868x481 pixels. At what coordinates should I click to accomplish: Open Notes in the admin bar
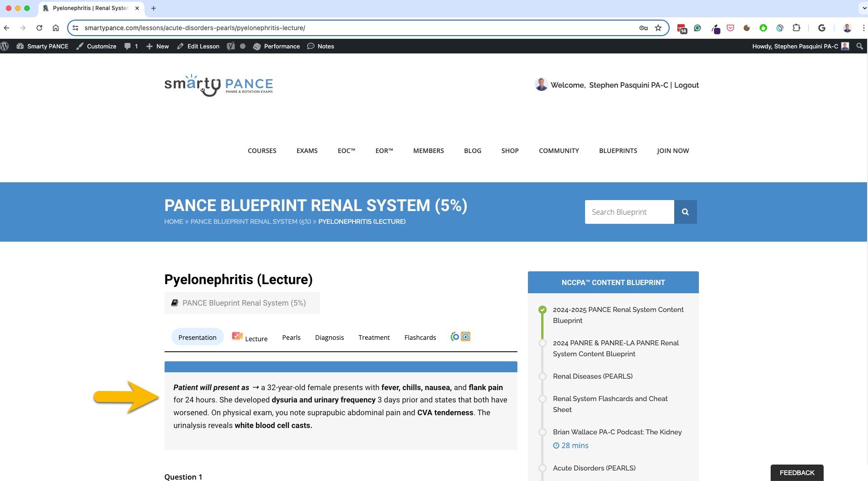pos(320,46)
